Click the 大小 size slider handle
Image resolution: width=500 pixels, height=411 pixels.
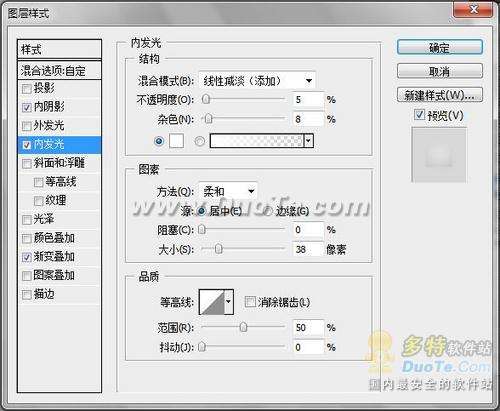point(218,249)
